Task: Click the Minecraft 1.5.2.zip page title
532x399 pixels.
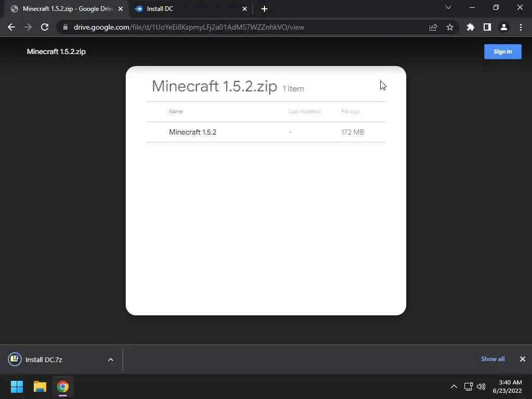Action: click(56, 51)
